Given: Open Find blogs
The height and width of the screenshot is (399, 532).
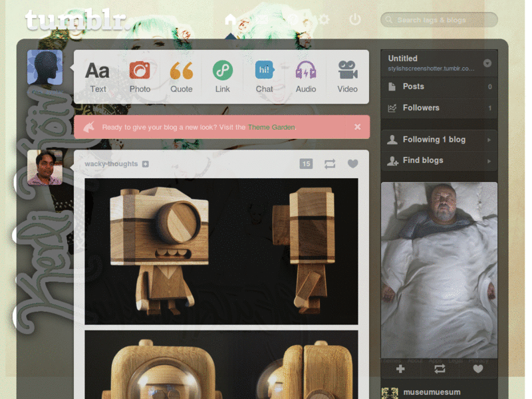Looking at the screenshot, I should pyautogui.click(x=439, y=160).
